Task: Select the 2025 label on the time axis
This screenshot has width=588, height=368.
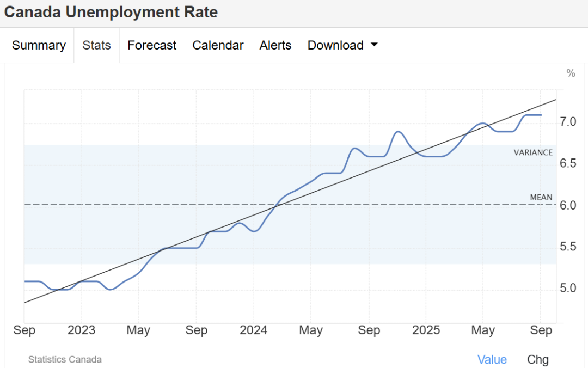Action: tap(426, 330)
